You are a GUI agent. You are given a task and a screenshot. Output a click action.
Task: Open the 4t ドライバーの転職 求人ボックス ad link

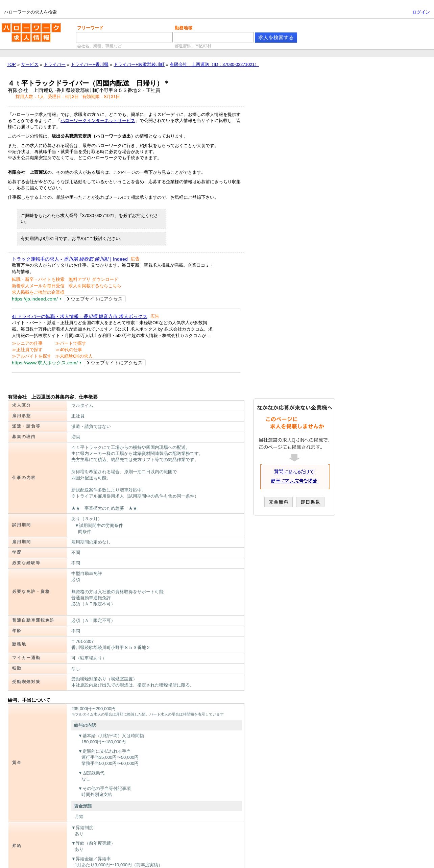coord(79,316)
